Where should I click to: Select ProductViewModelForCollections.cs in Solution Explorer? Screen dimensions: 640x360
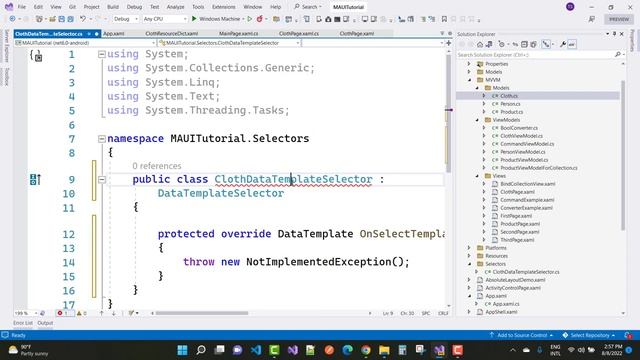(538, 168)
